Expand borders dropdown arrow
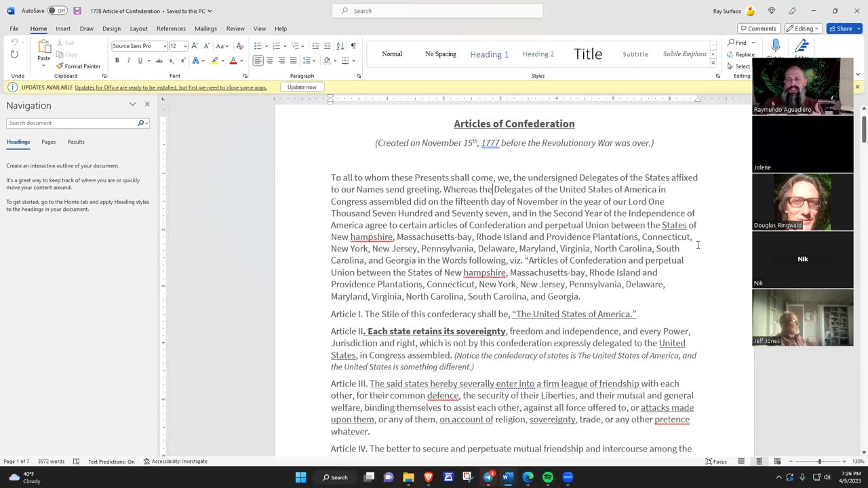 (x=354, y=60)
